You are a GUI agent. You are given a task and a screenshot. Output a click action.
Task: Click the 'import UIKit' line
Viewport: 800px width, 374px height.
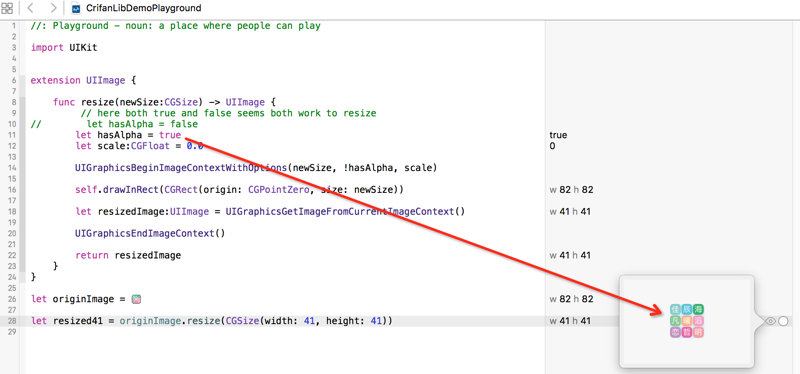pos(64,47)
